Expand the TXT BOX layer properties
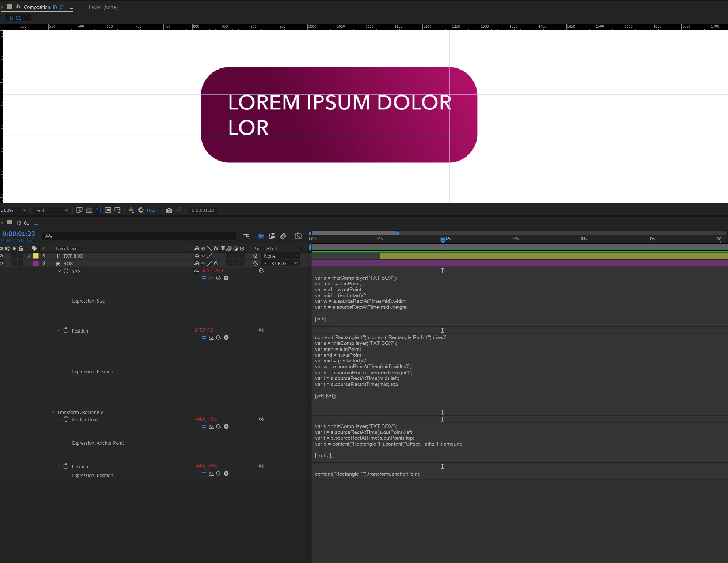Viewport: 728px width, 563px height. coord(29,256)
